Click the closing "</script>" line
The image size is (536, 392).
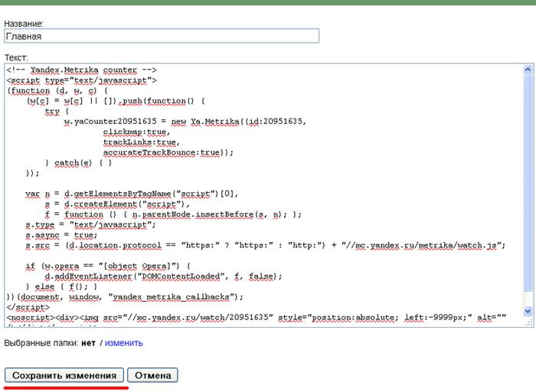[28, 307]
